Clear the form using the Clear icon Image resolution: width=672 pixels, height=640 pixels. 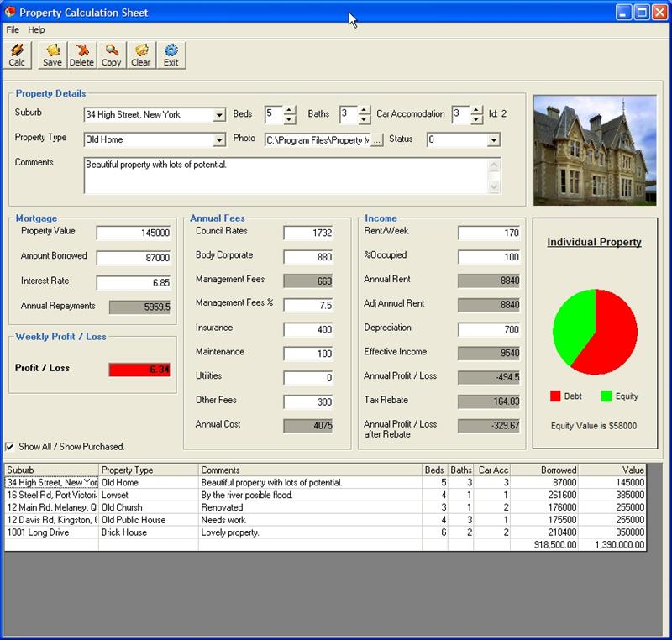pos(141,55)
